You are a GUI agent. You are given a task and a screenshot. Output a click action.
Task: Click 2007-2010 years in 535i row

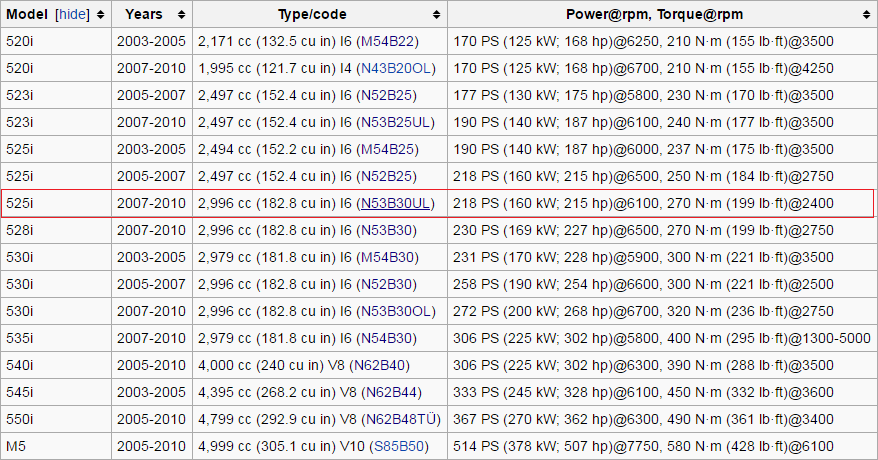151,338
